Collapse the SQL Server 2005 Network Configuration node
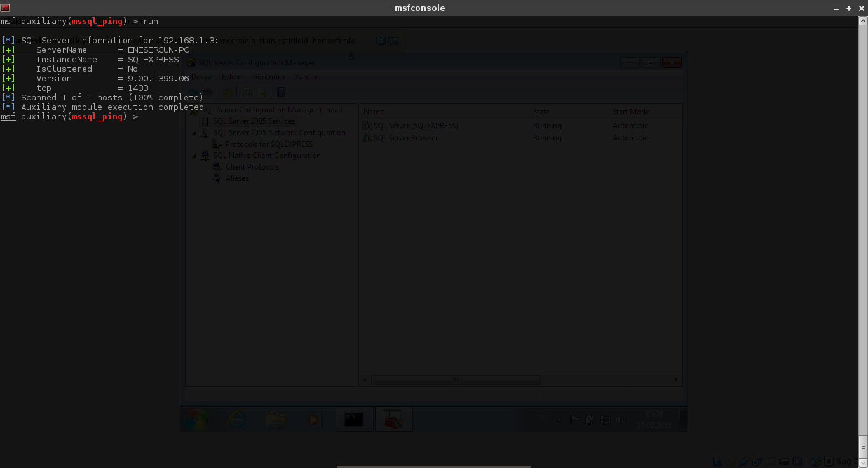The width and height of the screenshot is (868, 468). (194, 133)
